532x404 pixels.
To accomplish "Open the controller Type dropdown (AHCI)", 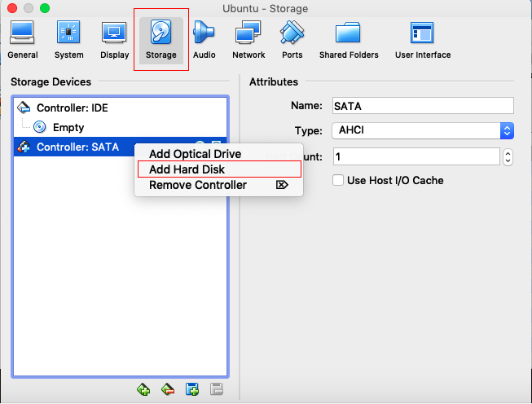I will pos(423,130).
